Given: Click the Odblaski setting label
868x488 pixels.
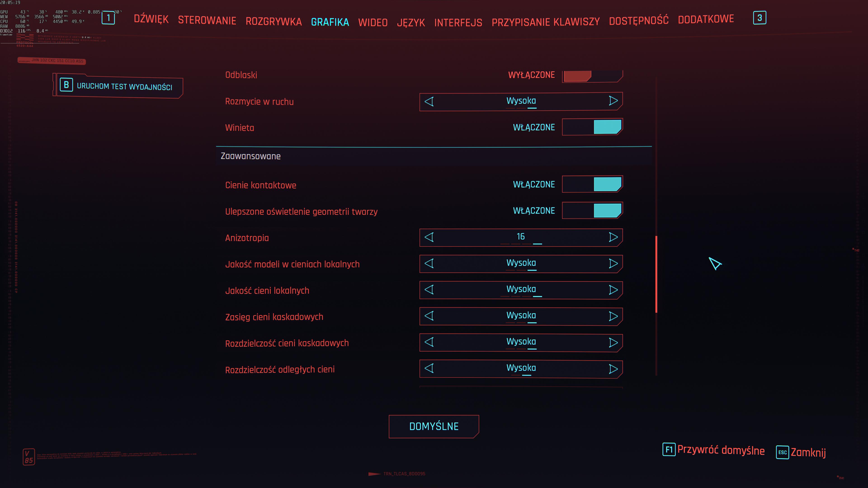Looking at the screenshot, I should tap(241, 75).
